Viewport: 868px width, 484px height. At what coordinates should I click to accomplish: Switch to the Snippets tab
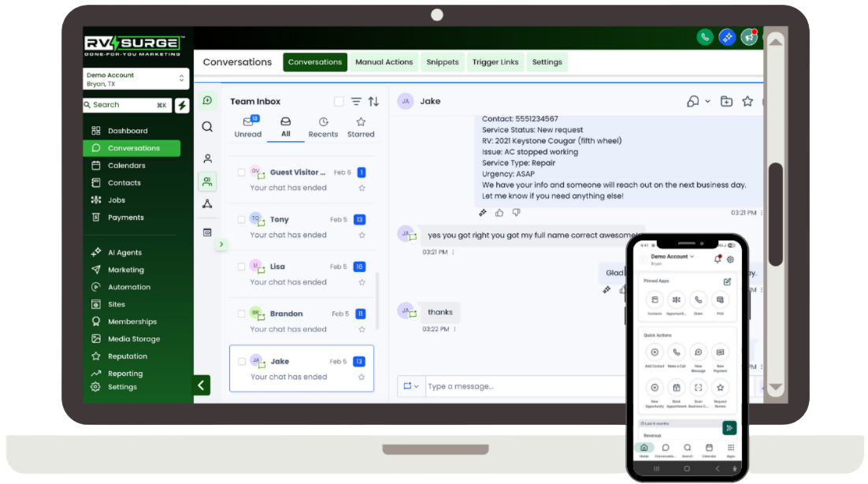click(443, 62)
